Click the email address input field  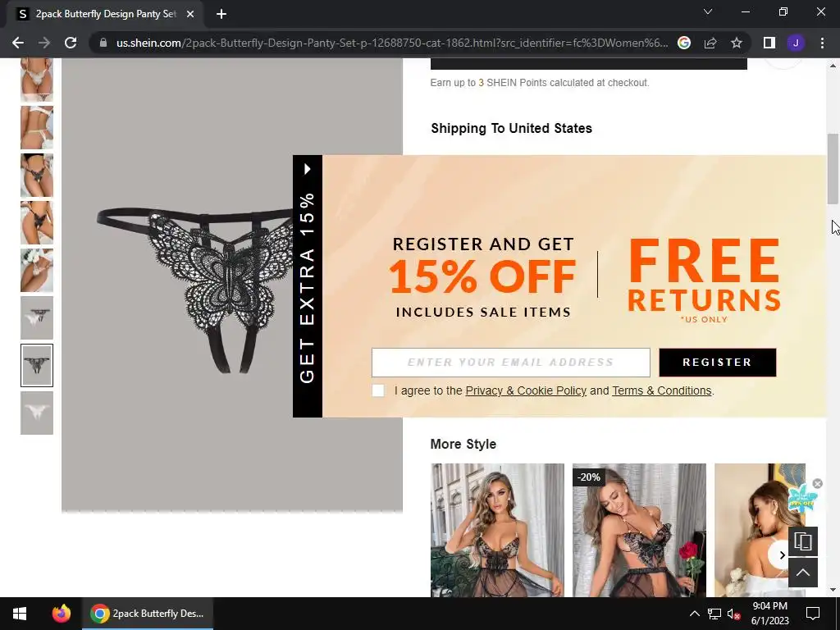pyautogui.click(x=510, y=362)
